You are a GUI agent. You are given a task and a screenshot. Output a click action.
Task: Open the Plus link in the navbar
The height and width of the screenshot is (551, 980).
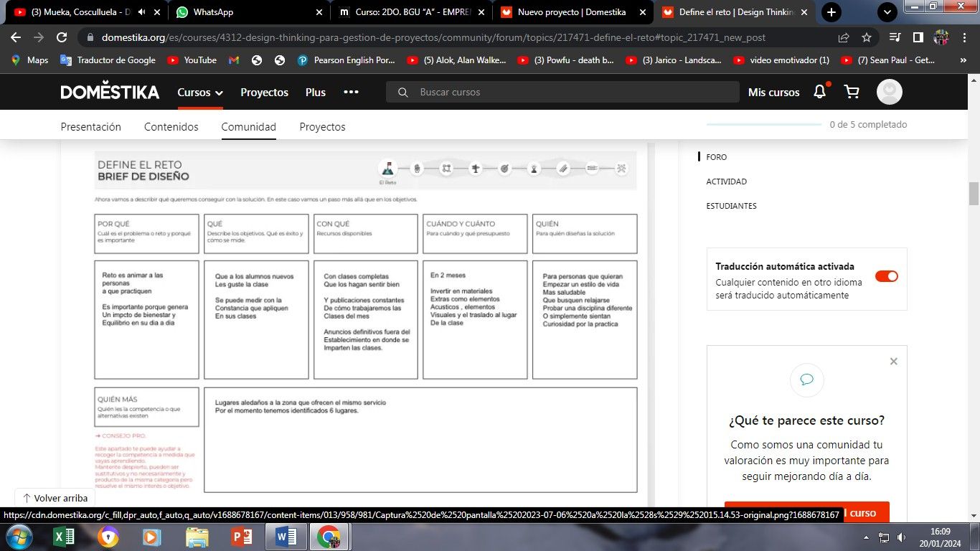pyautogui.click(x=316, y=92)
